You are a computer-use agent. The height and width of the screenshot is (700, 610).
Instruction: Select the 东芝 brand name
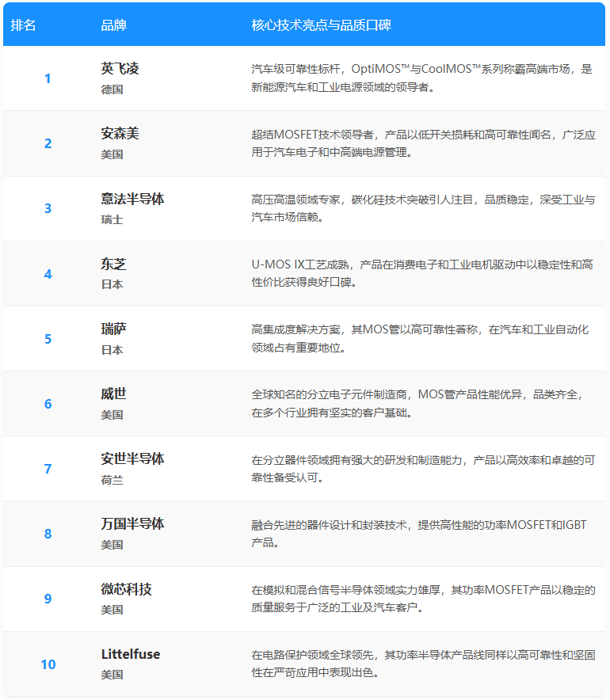point(113,264)
